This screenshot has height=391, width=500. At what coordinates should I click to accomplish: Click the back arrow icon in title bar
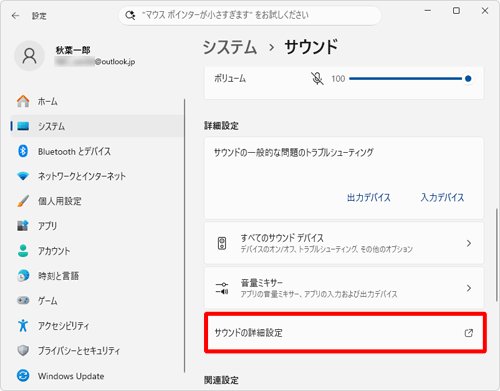(15, 16)
